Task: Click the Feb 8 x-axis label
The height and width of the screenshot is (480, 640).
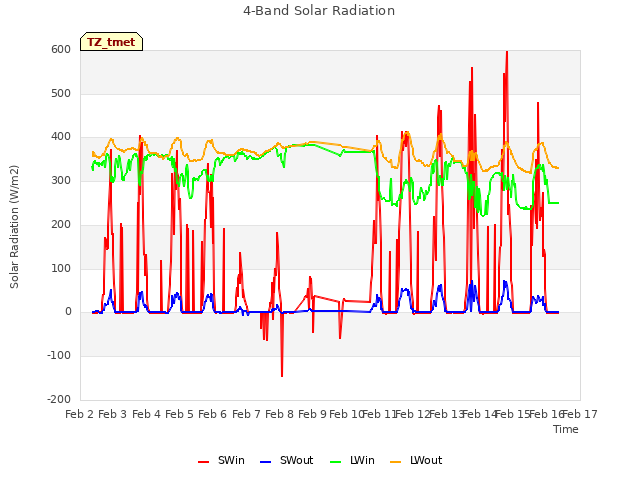Action: [279, 414]
